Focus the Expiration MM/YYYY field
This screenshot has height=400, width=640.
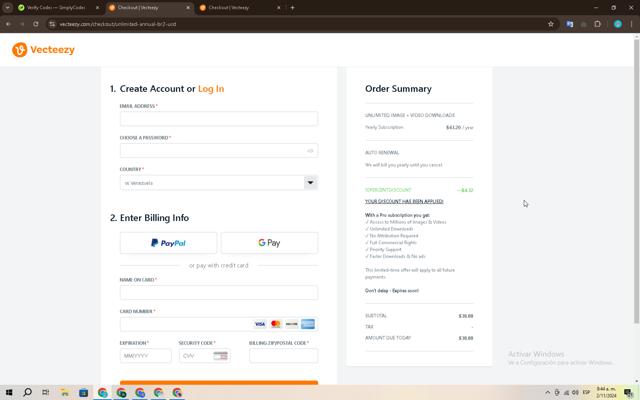[146, 356]
